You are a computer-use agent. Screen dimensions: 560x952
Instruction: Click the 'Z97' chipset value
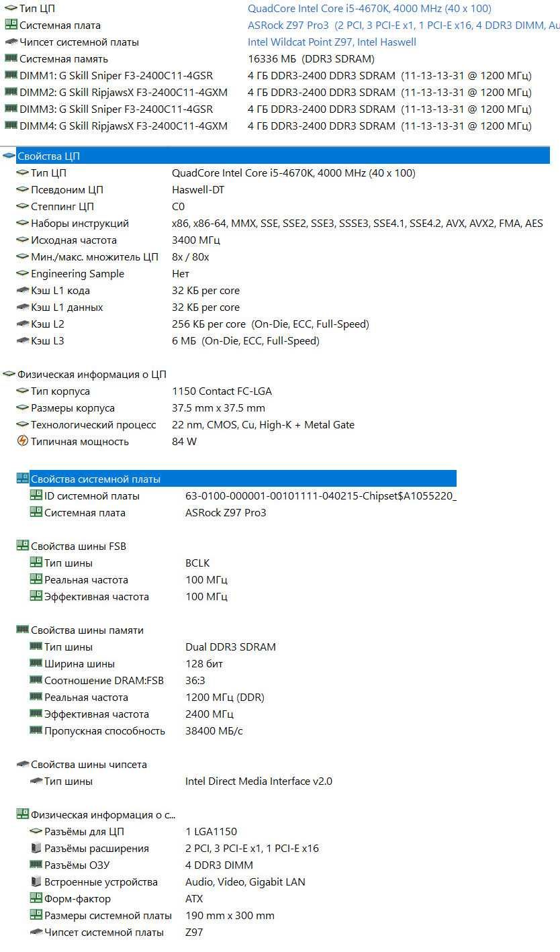tap(194, 933)
